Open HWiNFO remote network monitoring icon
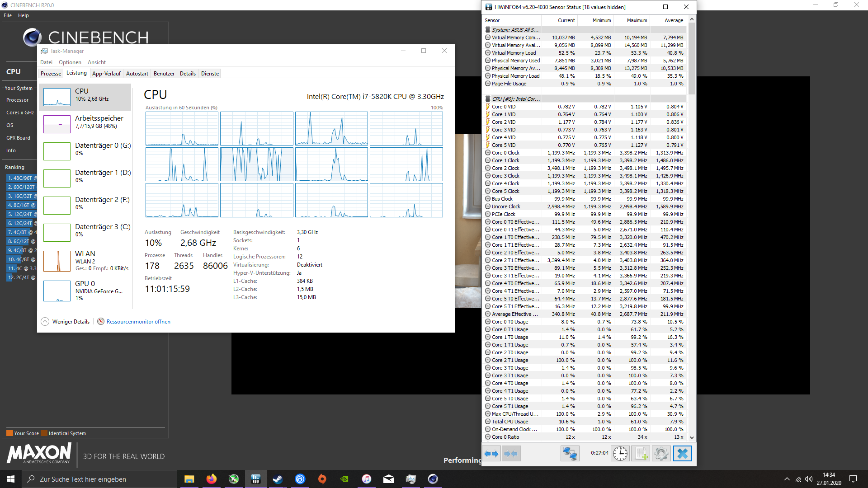 pos(570,454)
